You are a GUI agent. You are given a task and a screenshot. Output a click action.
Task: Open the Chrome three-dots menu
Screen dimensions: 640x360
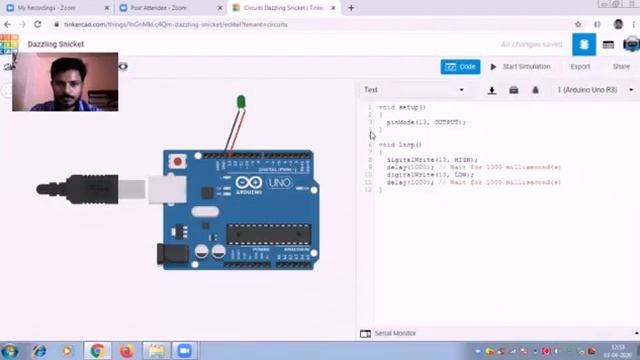(633, 24)
